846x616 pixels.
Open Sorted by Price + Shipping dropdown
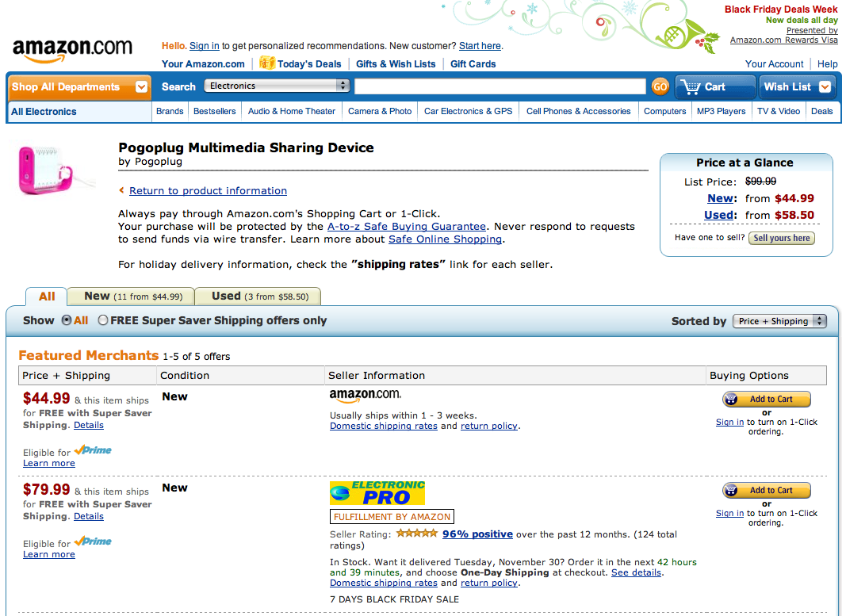click(779, 321)
